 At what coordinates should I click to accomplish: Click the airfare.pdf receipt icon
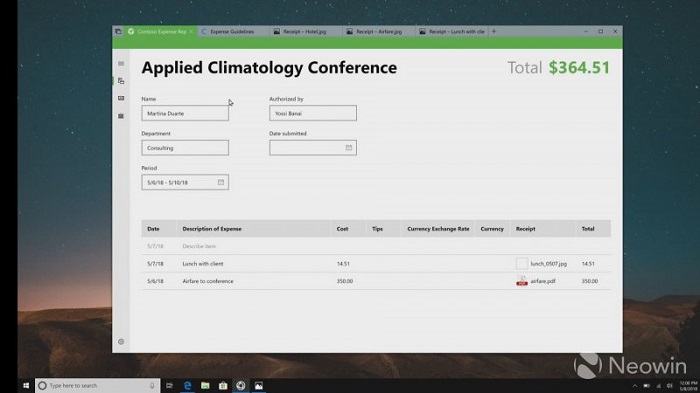tap(522, 281)
